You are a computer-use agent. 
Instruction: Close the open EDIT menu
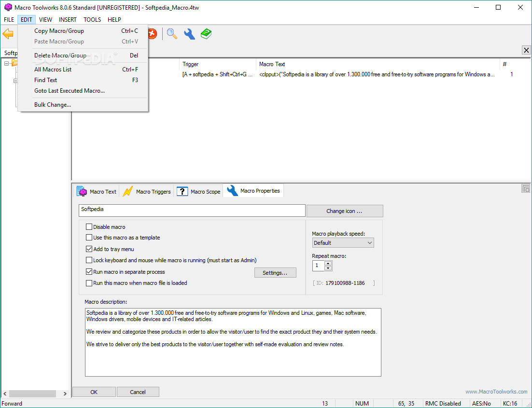click(x=26, y=20)
